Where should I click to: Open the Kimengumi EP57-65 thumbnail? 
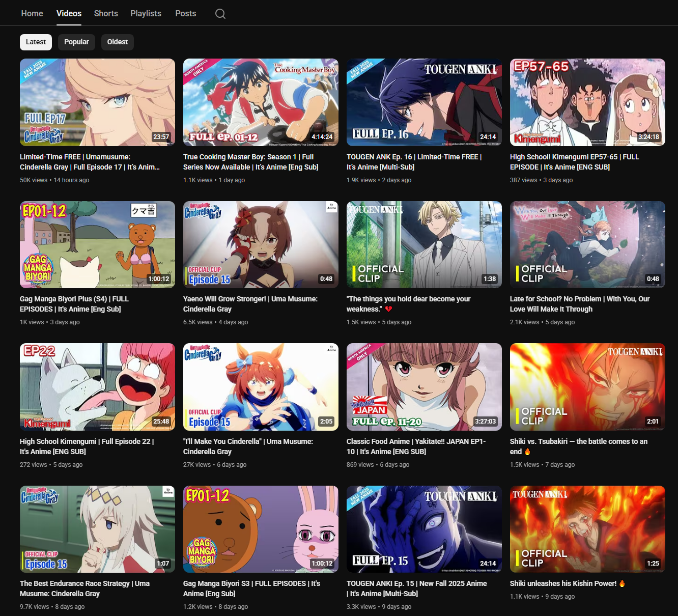[587, 102]
